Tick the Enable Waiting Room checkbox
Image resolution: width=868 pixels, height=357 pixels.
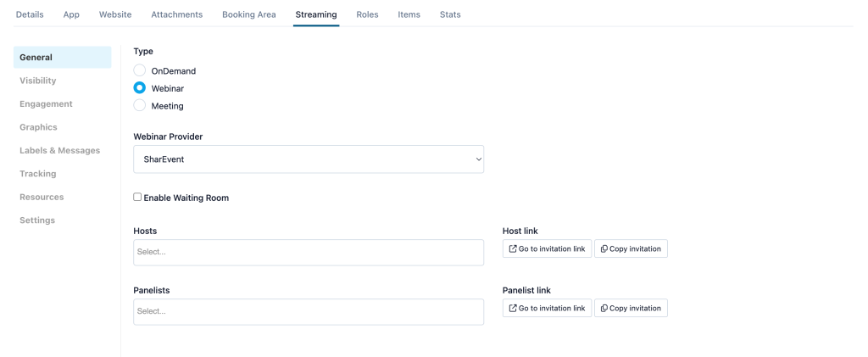coord(137,197)
